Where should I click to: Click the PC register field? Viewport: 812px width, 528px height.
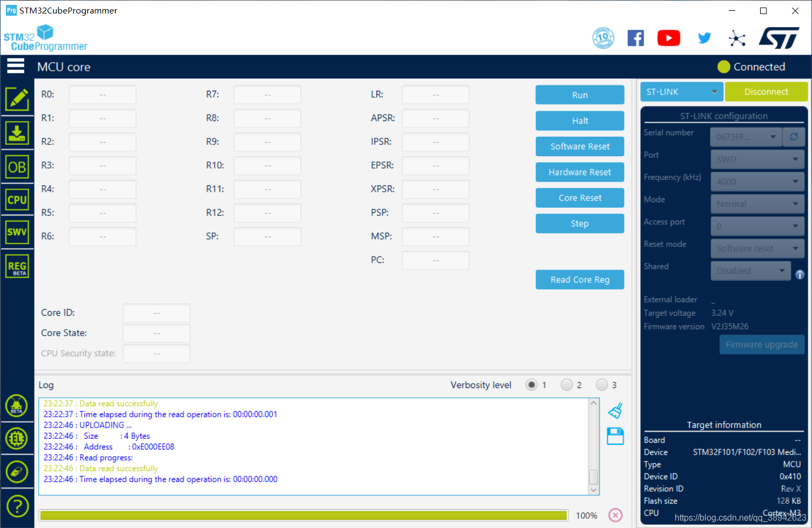[x=436, y=260]
